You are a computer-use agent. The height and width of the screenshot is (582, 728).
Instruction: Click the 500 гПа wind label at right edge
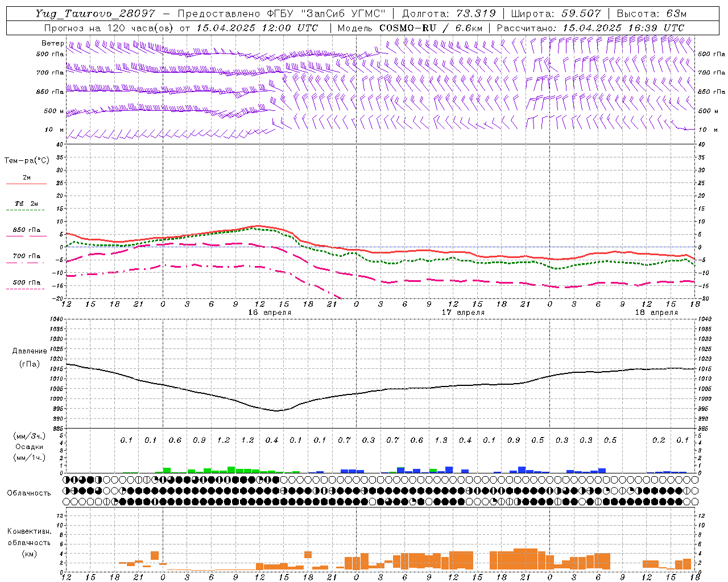click(x=712, y=54)
